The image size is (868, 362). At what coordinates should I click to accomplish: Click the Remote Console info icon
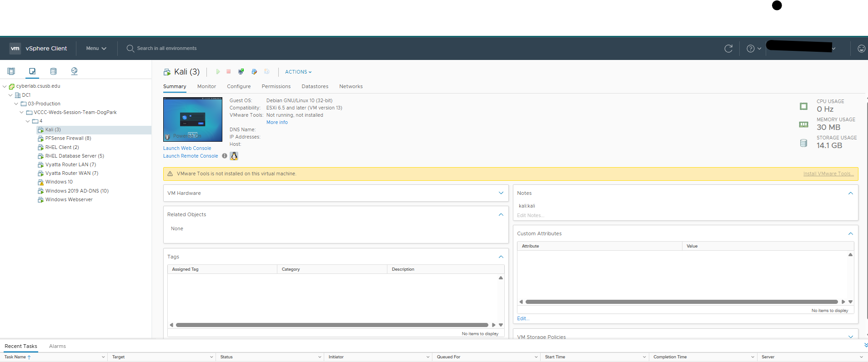click(x=225, y=156)
